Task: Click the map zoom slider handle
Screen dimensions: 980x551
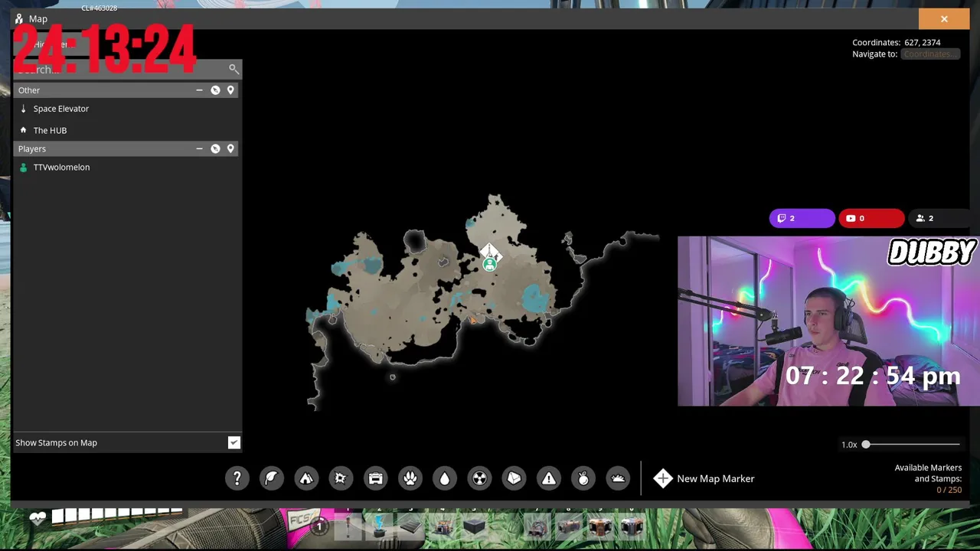Action: (866, 445)
